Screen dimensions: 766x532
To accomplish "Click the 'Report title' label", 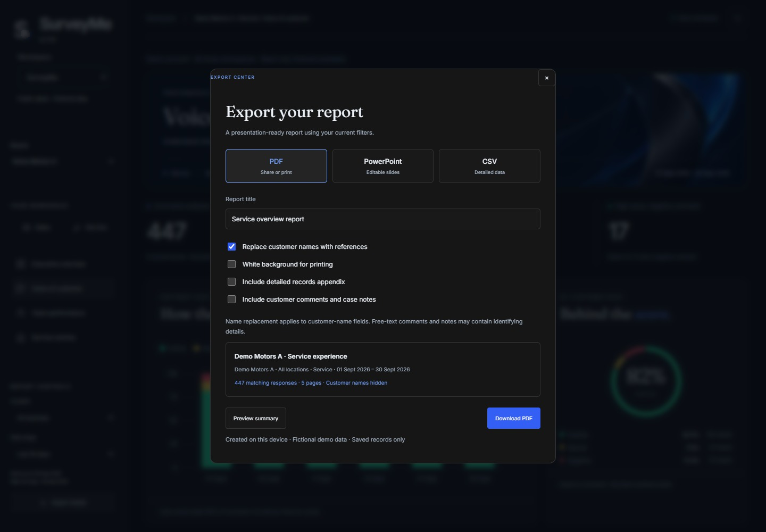I will pos(240,199).
